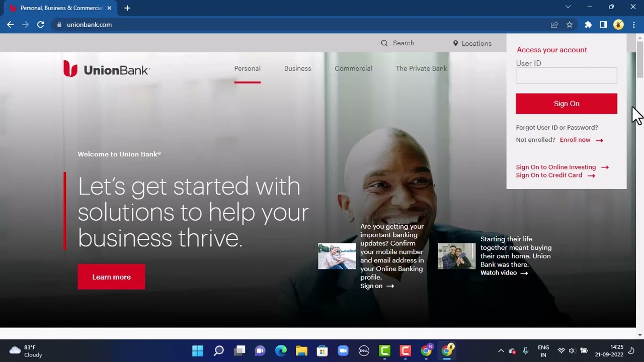View site security lock information

point(59,25)
